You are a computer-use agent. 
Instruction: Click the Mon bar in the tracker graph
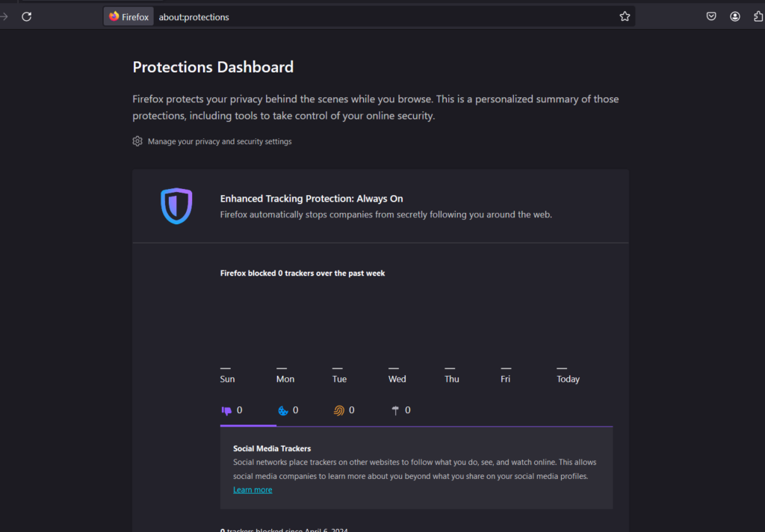coord(282,368)
